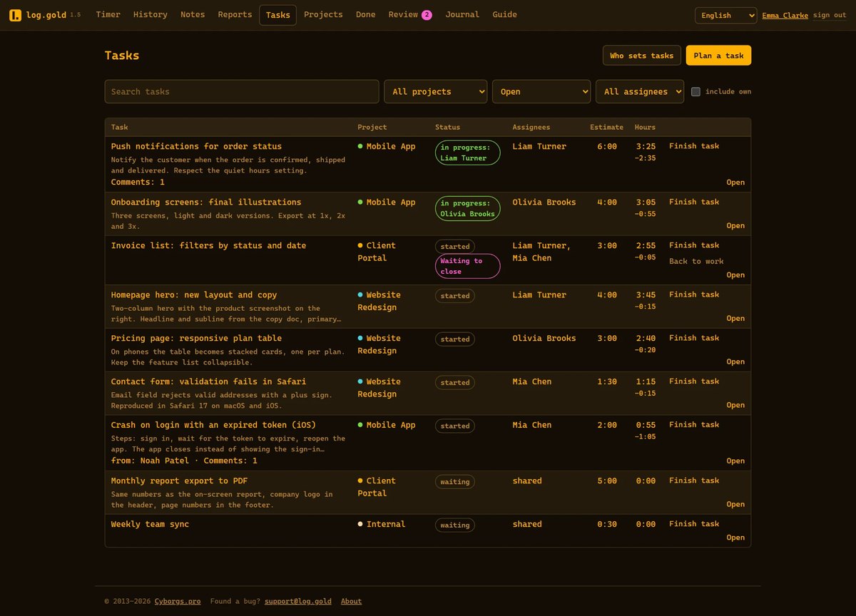
Task: Open the History tab
Action: 151,14
